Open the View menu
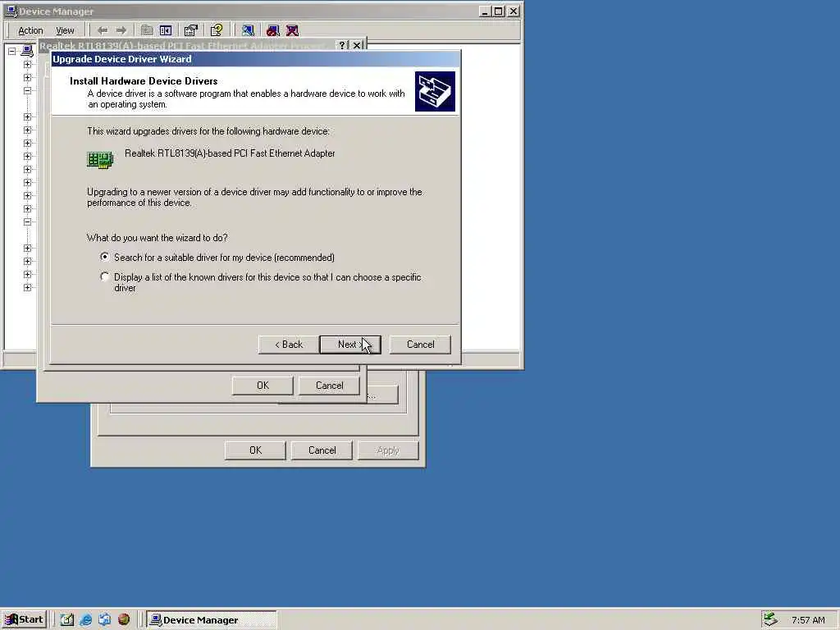 [65, 30]
